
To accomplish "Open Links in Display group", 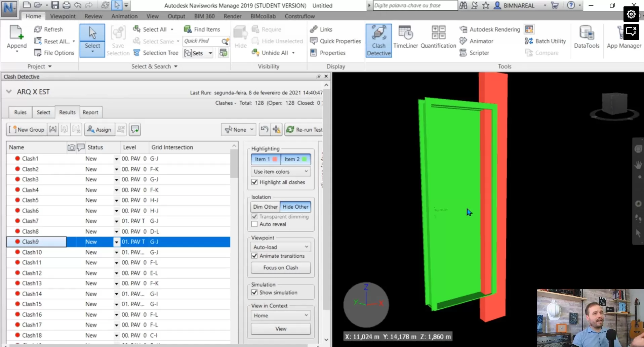I will click(x=321, y=29).
